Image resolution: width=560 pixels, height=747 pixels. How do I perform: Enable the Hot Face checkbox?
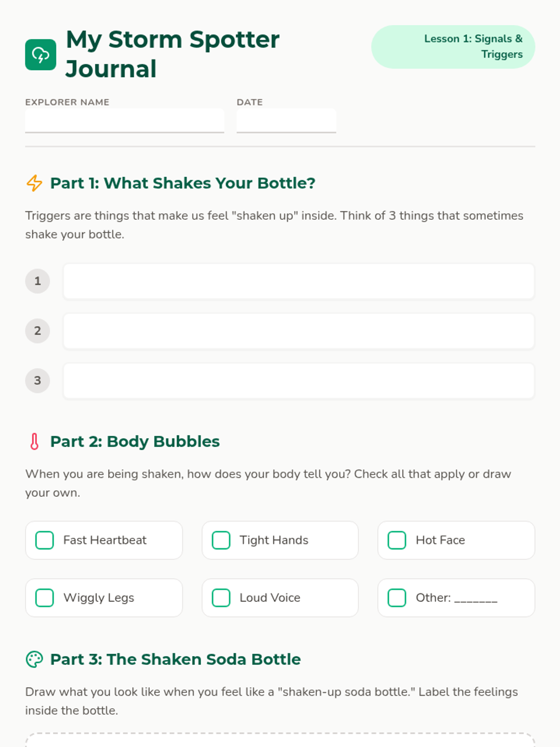click(x=397, y=540)
